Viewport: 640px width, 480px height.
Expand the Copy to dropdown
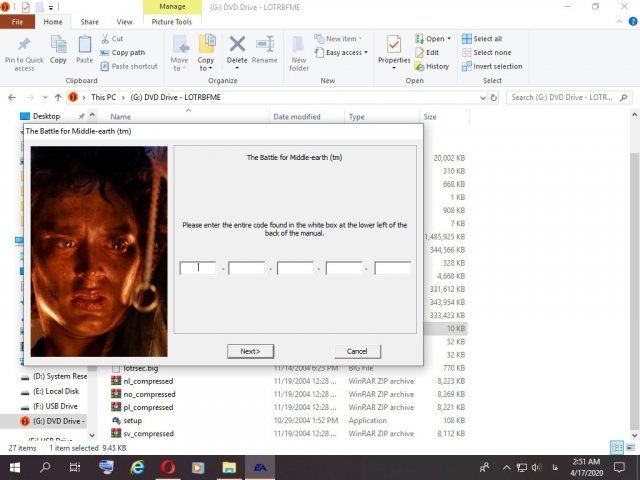(207, 66)
